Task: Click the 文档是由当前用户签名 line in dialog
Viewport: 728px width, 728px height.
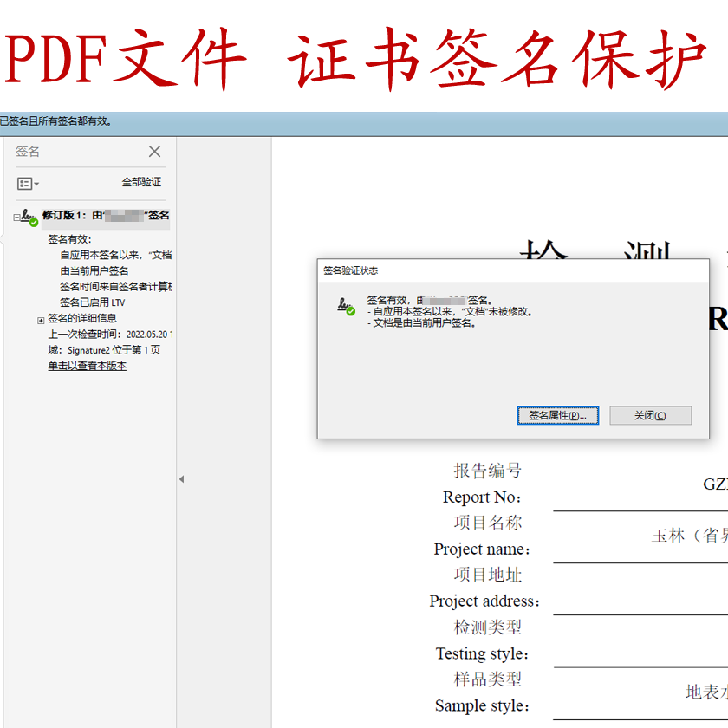Action: [x=421, y=323]
